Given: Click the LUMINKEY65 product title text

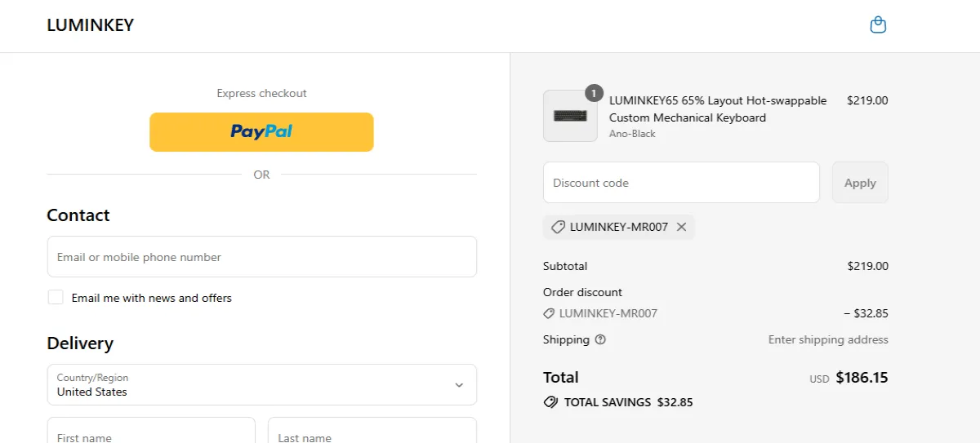Looking at the screenshot, I should [718, 109].
